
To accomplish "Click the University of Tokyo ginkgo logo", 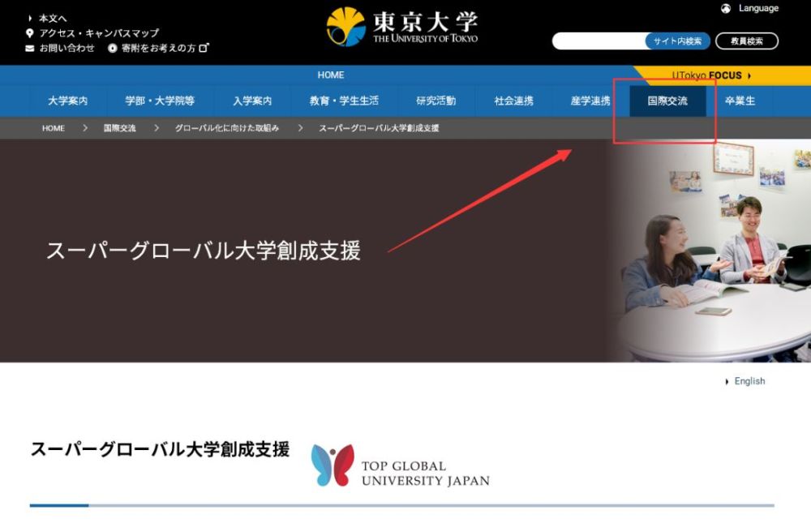I will [346, 27].
